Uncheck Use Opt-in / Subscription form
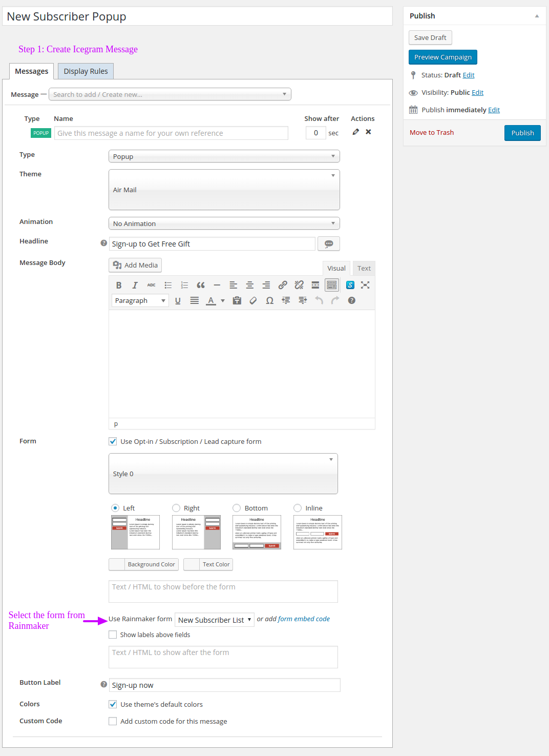This screenshot has width=549, height=756. point(113,441)
